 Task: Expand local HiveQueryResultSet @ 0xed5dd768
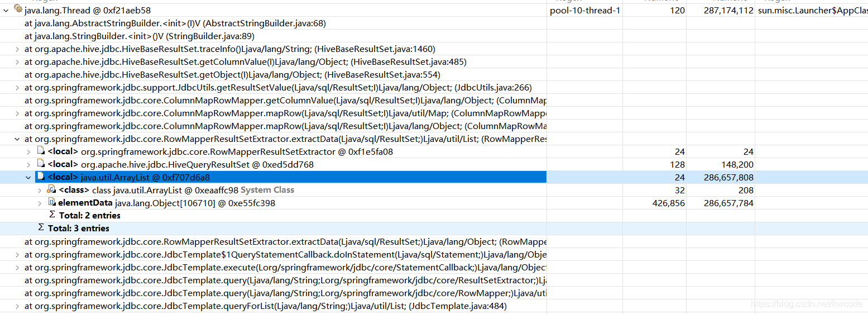(x=28, y=165)
